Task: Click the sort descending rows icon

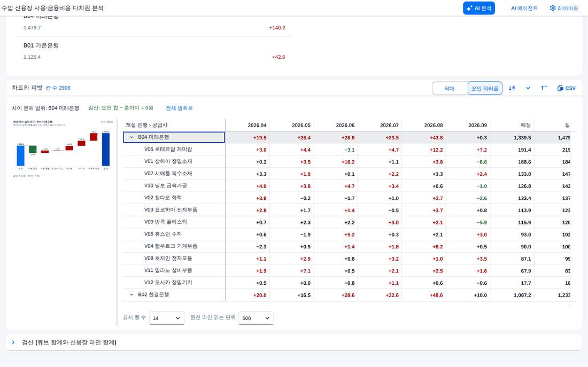Action: (x=512, y=88)
